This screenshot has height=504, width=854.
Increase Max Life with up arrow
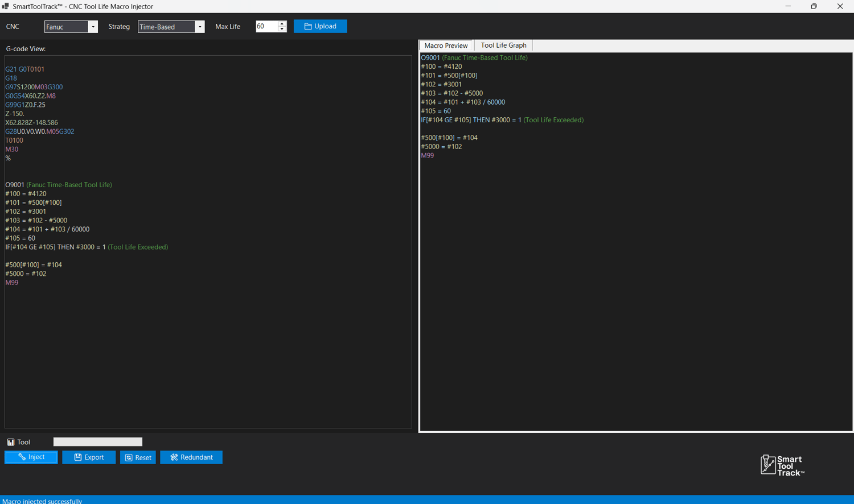click(282, 23)
